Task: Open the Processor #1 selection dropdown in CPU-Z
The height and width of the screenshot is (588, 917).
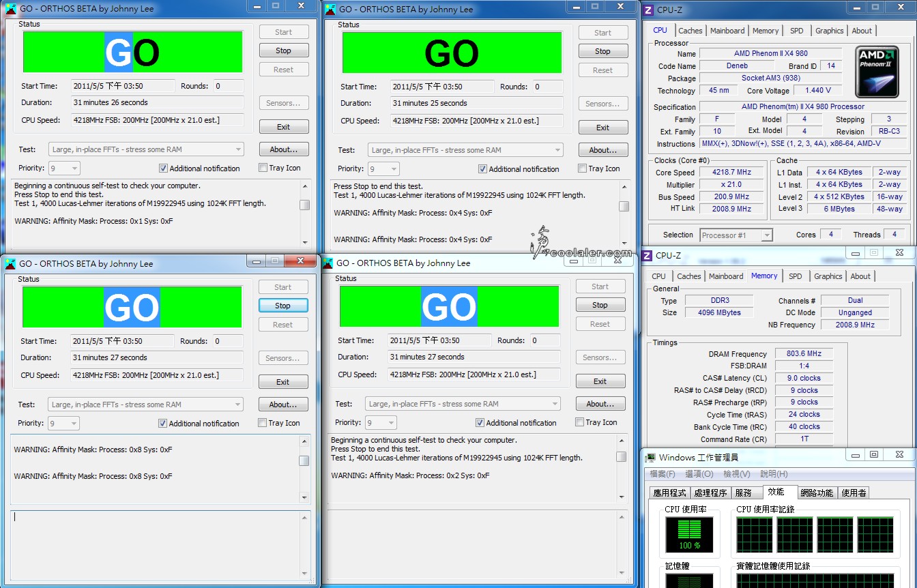Action: pos(736,235)
